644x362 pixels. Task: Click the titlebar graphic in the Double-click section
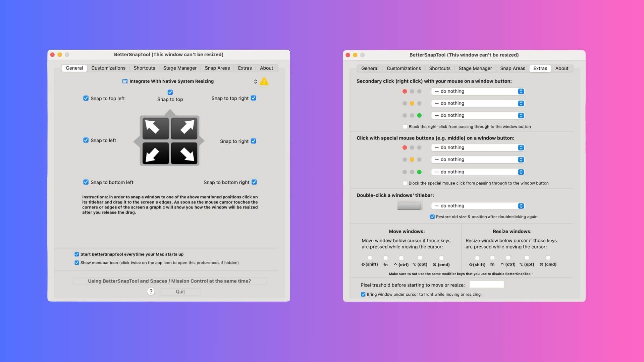[409, 205]
